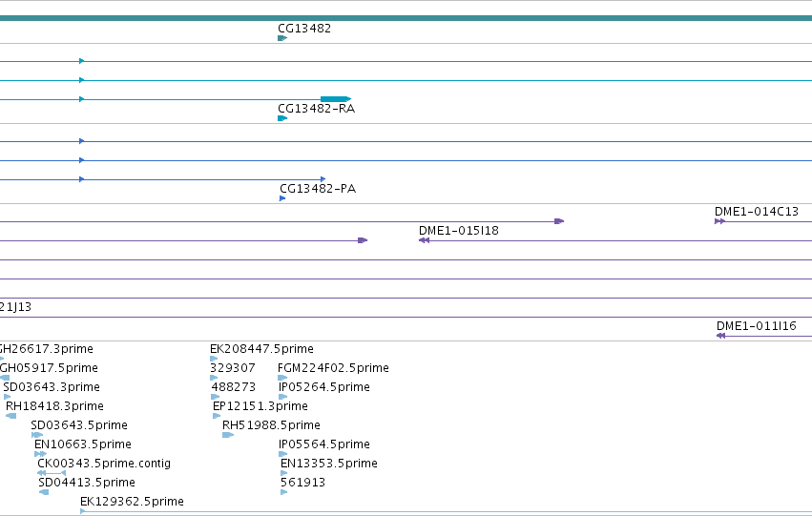Click the 329307 feature label
Image resolution: width=812 pixels, height=516 pixels.
tap(233, 368)
